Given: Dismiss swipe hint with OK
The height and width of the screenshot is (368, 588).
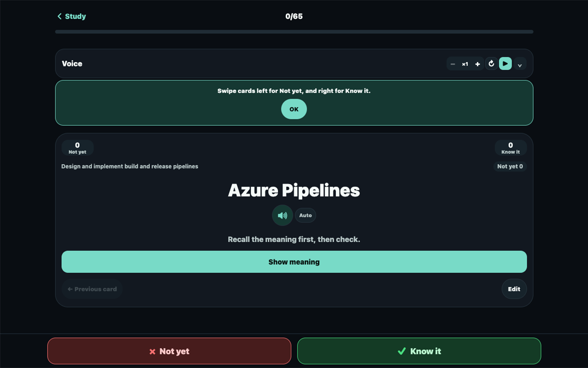Looking at the screenshot, I should pyautogui.click(x=294, y=109).
